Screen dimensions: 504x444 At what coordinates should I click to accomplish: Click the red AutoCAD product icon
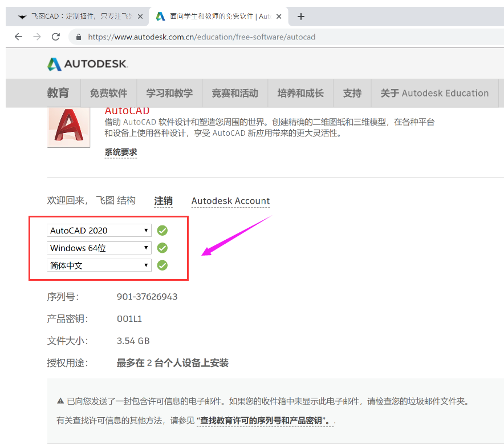pos(68,127)
